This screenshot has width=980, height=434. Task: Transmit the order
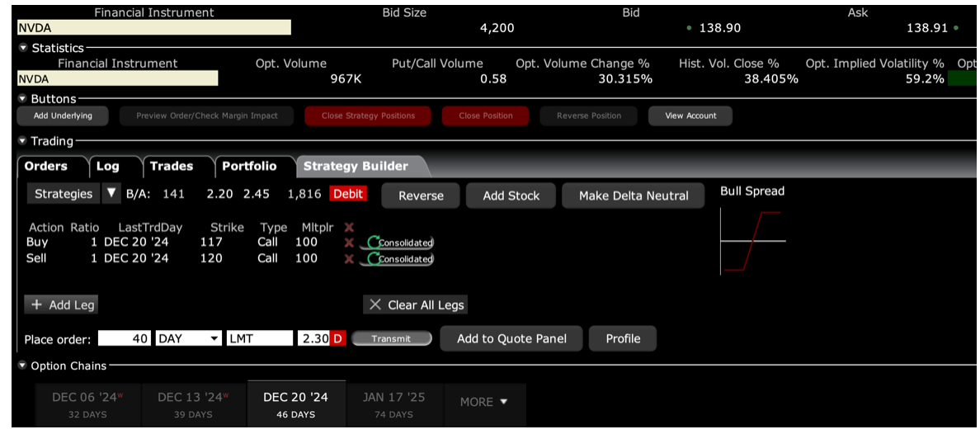tap(391, 338)
